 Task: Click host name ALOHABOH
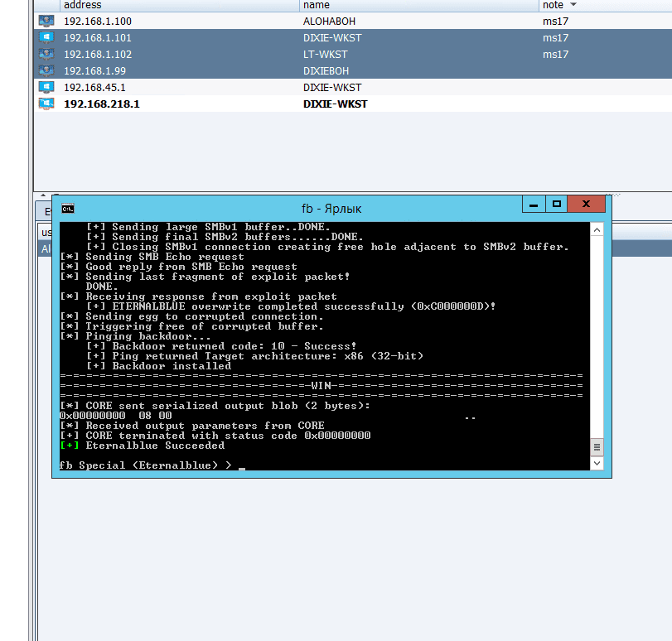[329, 21]
